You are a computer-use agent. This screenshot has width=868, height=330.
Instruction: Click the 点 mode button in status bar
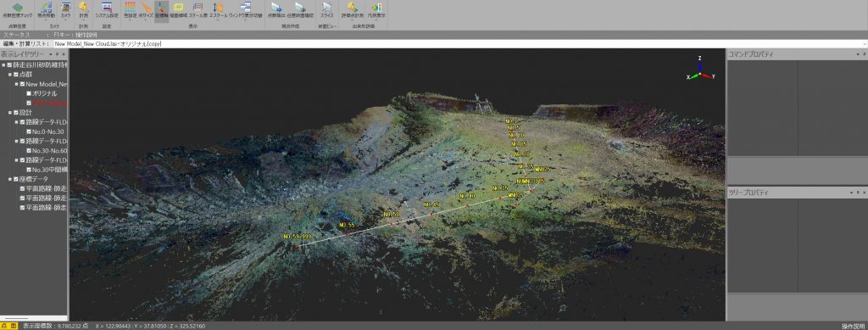(5, 326)
